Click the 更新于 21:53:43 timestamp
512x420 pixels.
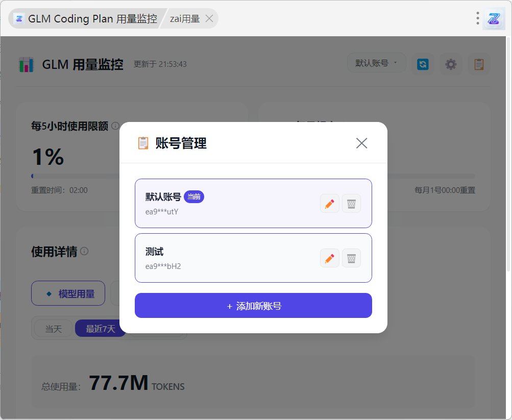160,64
